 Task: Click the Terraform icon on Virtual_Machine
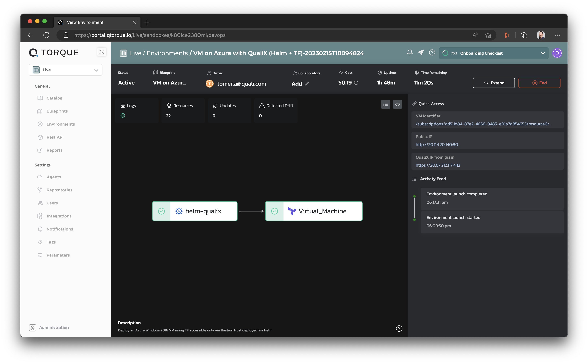pos(292,211)
